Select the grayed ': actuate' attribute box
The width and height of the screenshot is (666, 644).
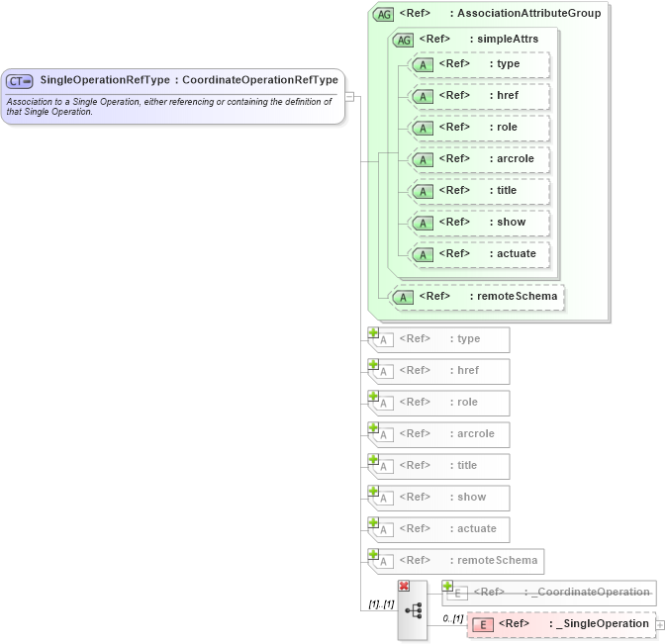point(438,529)
